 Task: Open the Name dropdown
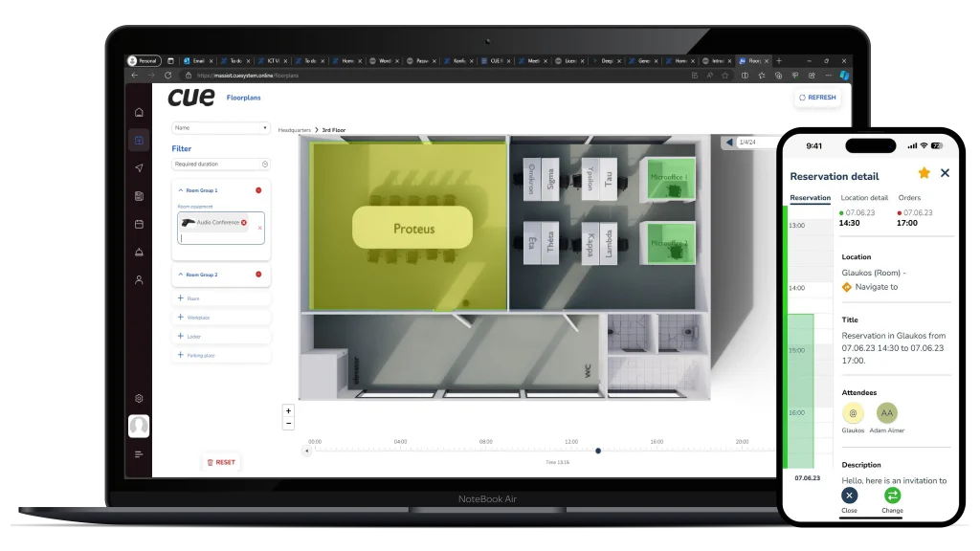(x=221, y=127)
